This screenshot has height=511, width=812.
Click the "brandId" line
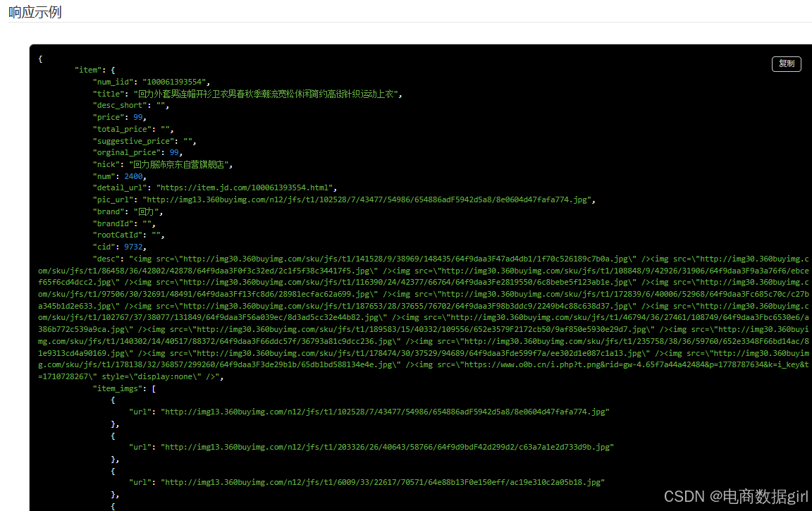124,223
